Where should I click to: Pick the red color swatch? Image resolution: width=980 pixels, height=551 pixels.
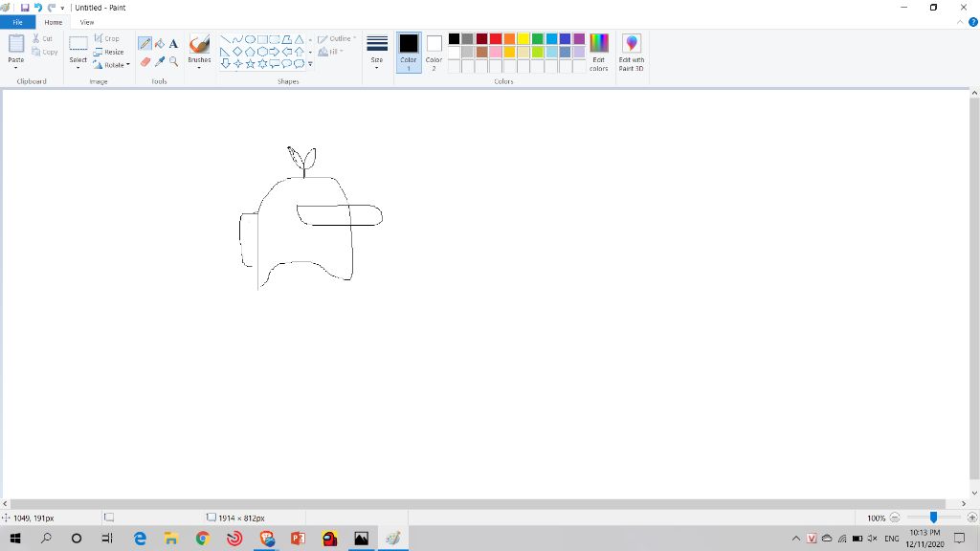click(496, 38)
